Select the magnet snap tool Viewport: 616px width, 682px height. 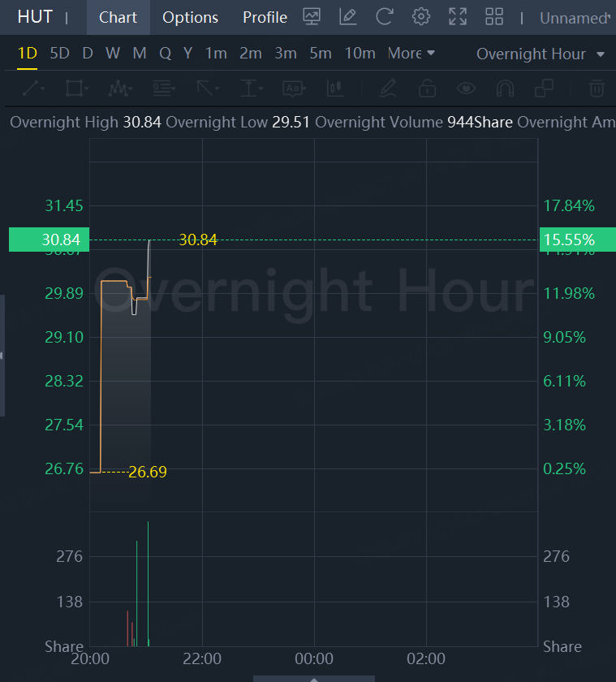tap(505, 88)
